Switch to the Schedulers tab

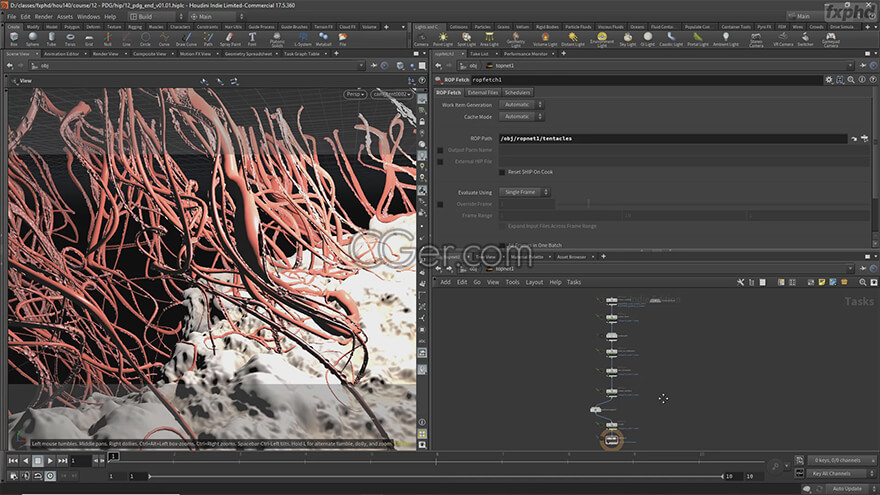[517, 92]
